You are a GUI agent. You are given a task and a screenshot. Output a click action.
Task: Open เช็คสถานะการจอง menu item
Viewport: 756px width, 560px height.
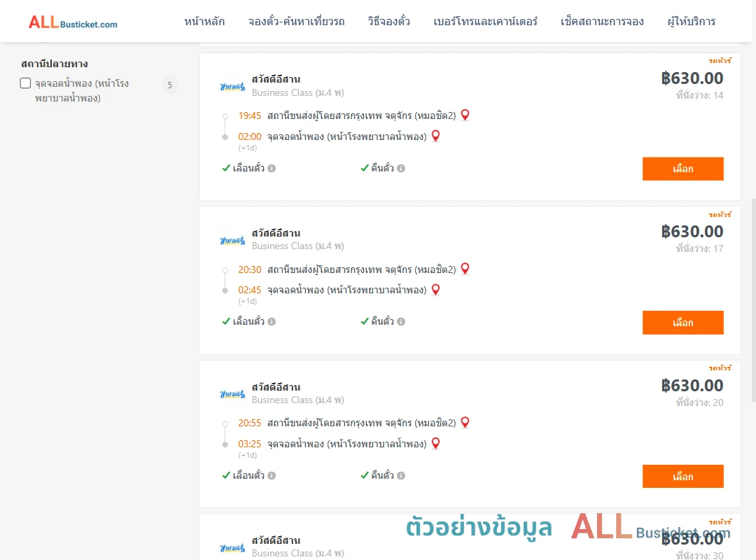click(602, 22)
